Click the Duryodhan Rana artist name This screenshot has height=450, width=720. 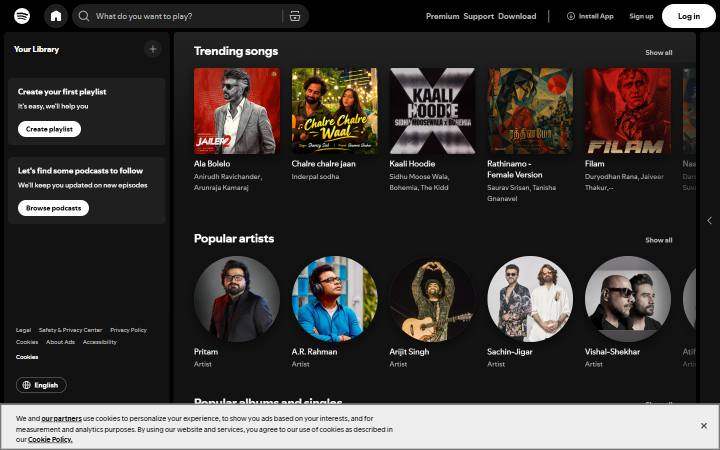coord(610,176)
